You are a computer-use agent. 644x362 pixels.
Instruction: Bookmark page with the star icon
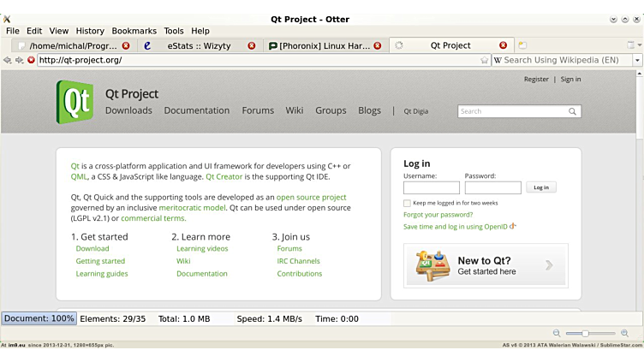485,61
